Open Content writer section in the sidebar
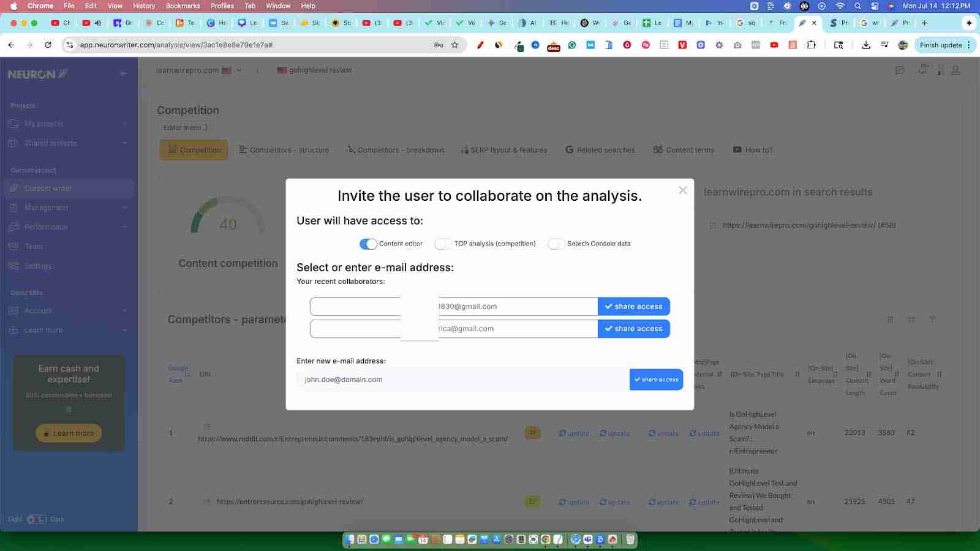 tap(48, 188)
